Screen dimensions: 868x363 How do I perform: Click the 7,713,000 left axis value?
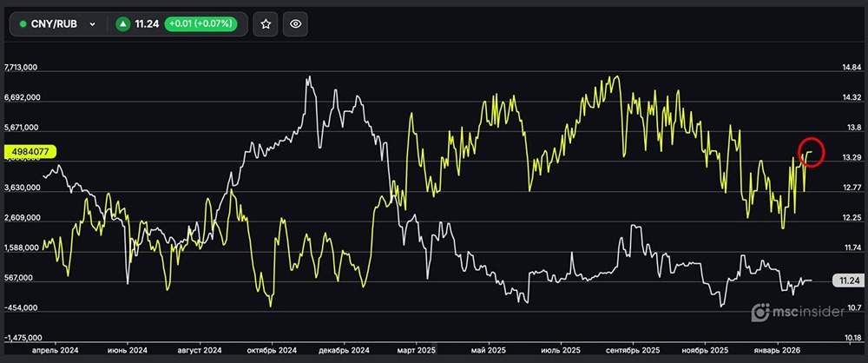[21, 68]
